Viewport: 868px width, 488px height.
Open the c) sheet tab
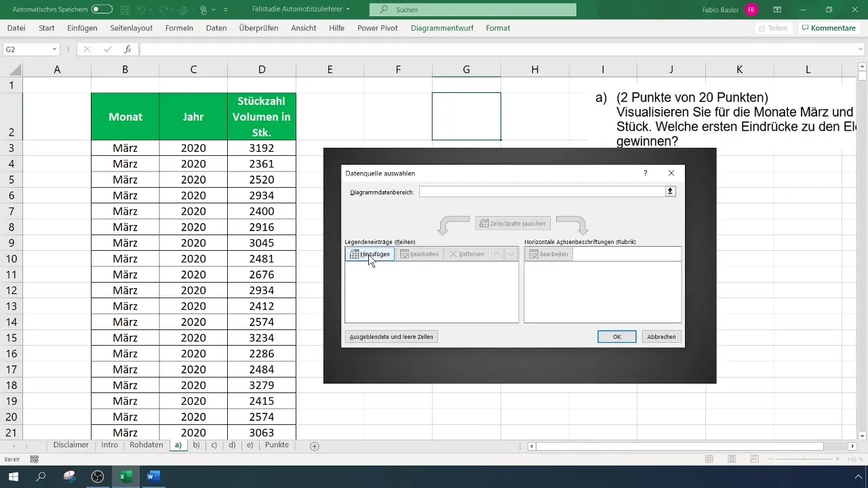pos(214,445)
